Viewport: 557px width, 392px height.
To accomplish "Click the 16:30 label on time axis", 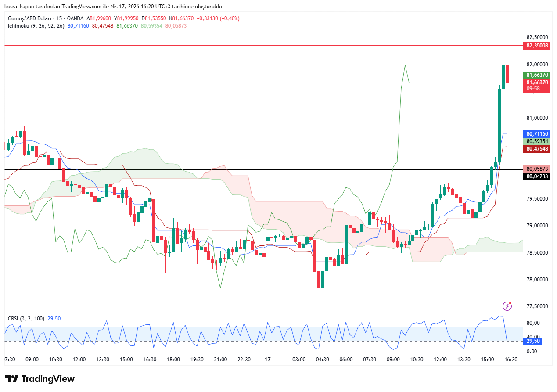I will 511,359.
